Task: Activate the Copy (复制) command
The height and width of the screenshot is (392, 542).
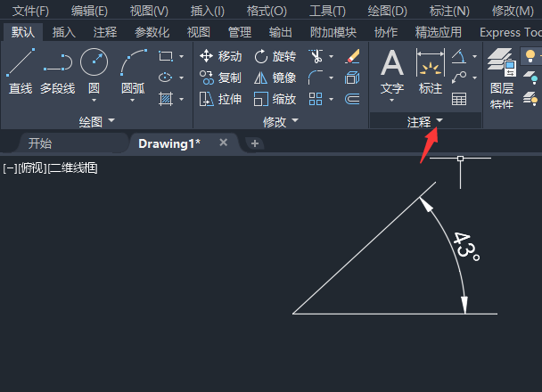Action: point(220,78)
